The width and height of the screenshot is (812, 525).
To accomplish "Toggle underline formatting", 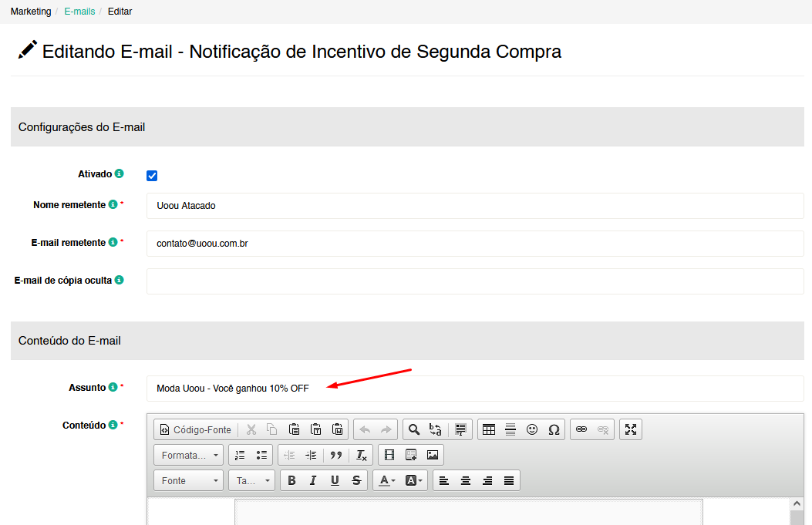I will [x=335, y=480].
